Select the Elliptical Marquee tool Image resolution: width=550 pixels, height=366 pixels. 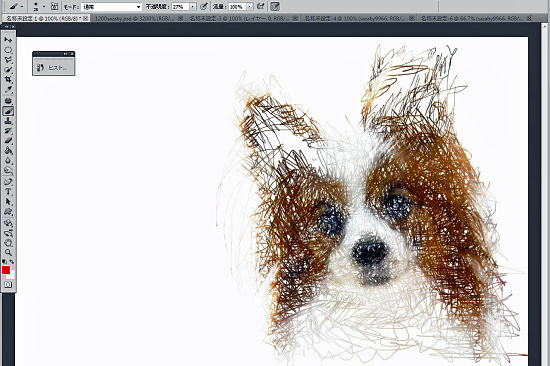coord(8,50)
